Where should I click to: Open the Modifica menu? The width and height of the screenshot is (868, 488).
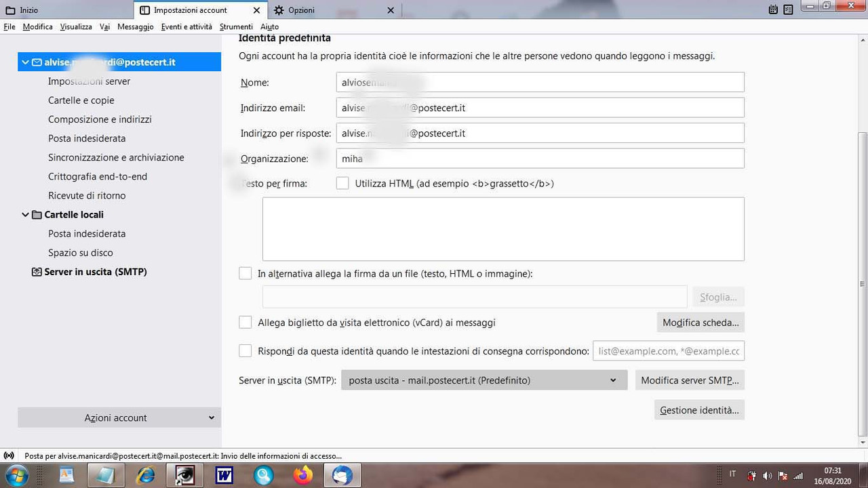pyautogui.click(x=37, y=26)
